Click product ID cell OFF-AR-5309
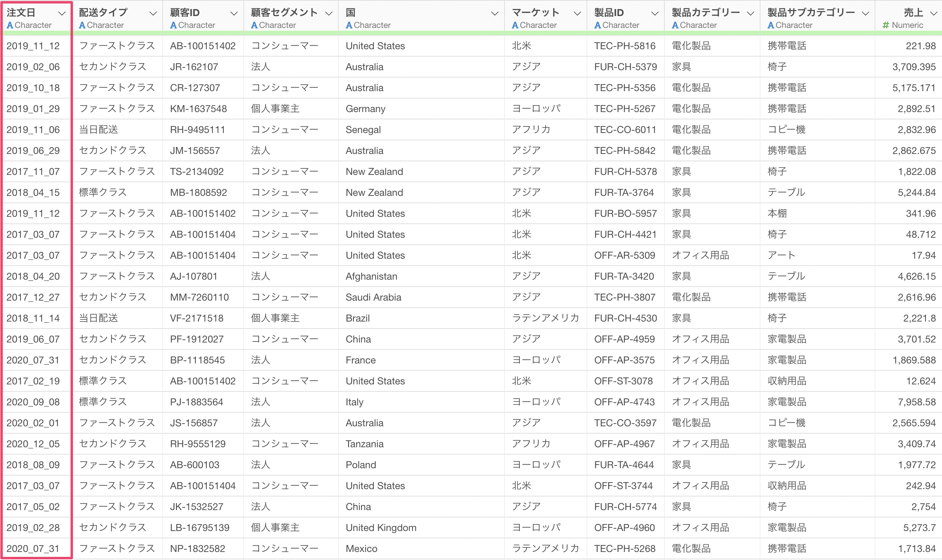Viewport: 942px width, 560px height. (x=625, y=256)
